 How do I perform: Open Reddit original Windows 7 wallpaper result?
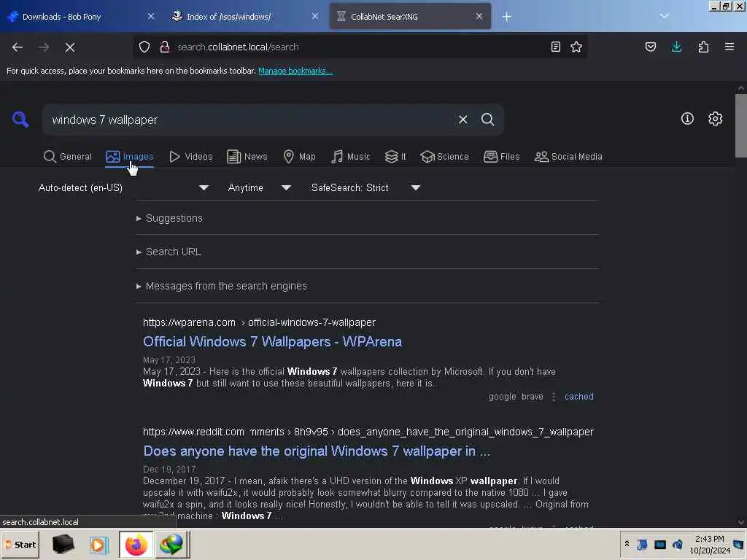pos(317,451)
